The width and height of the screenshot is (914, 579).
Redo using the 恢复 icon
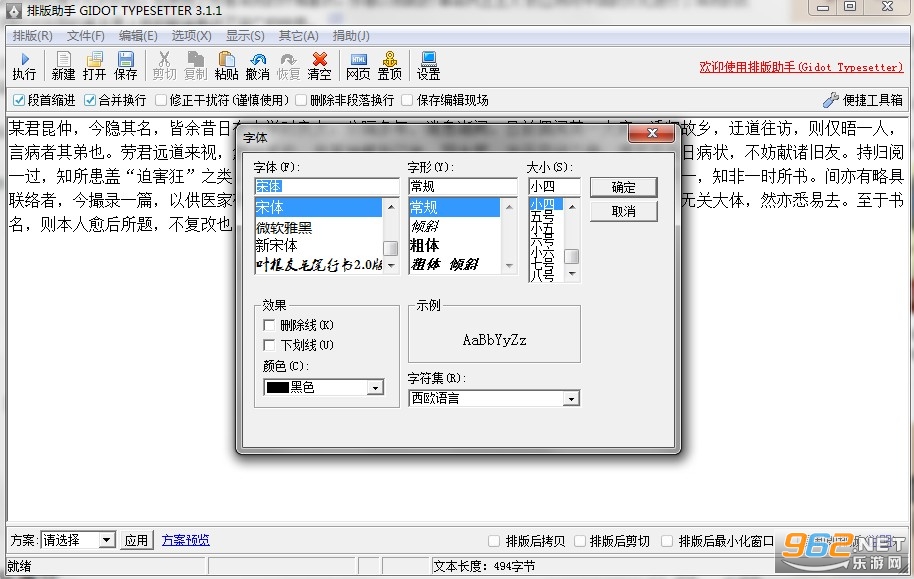288,66
